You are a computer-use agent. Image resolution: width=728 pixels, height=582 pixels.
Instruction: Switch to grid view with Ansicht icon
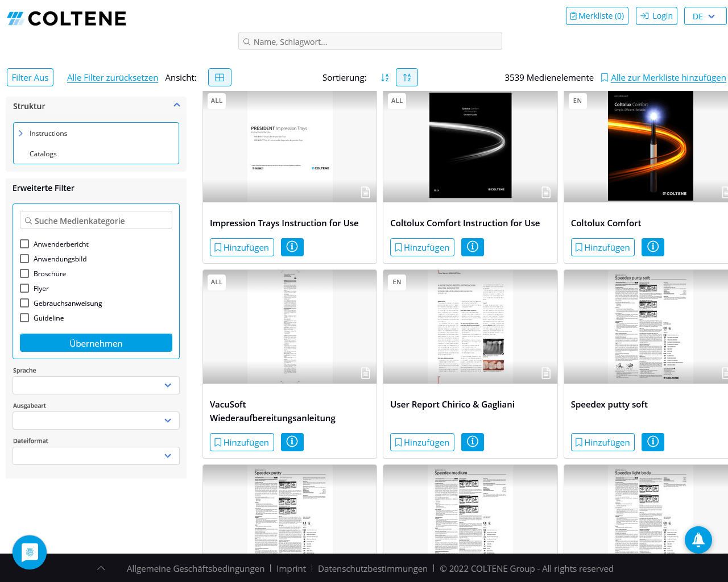point(220,77)
